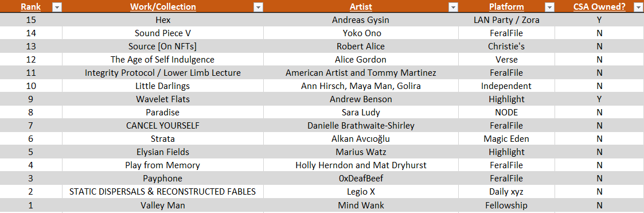
Task: Select the Christie's platform cell
Action: coord(506,46)
